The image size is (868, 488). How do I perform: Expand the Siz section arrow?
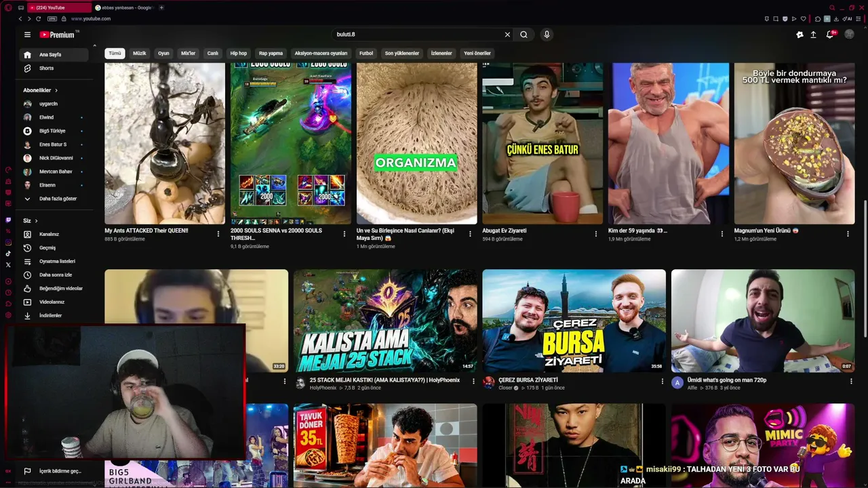(x=36, y=221)
